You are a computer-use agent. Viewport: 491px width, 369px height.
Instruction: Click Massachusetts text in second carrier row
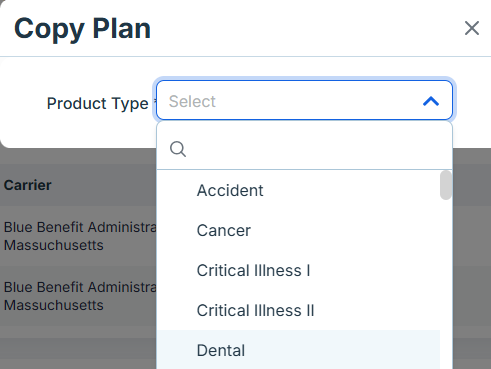coord(54,305)
